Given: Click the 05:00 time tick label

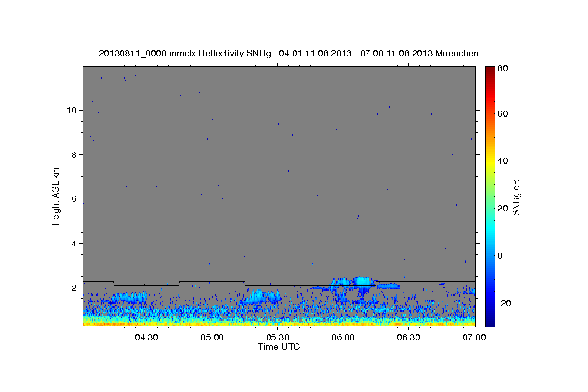Looking at the screenshot, I should (212, 337).
